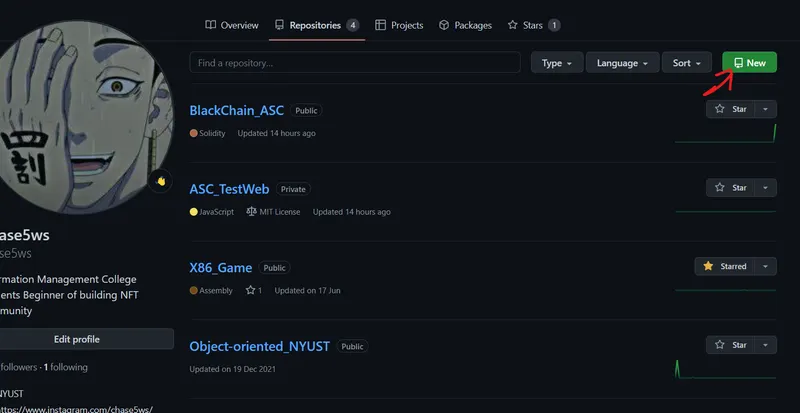Image resolution: width=800 pixels, height=413 pixels.
Task: Open the X86_Game repository
Action: (220, 268)
